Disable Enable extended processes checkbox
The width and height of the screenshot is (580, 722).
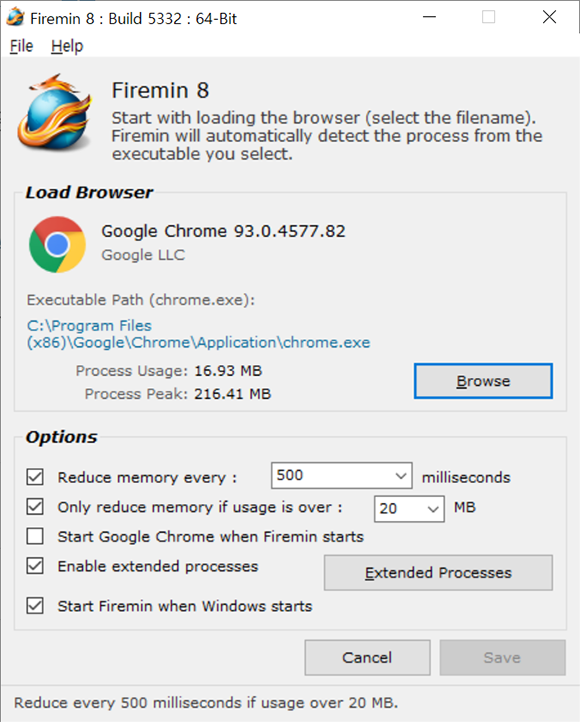[35, 565]
